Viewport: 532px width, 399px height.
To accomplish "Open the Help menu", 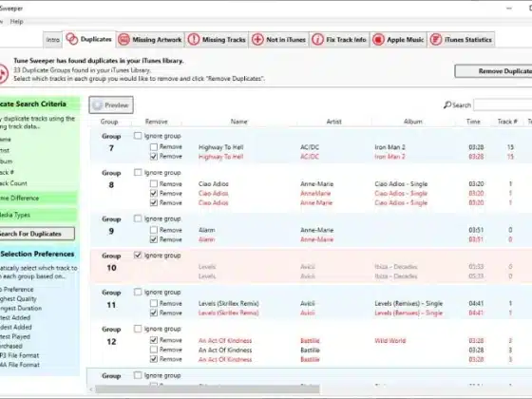I will tap(16, 22).
